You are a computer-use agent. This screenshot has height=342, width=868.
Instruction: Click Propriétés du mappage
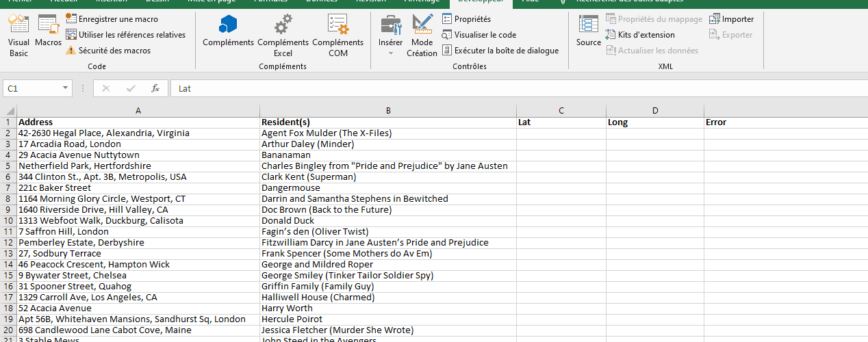pyautogui.click(x=654, y=19)
